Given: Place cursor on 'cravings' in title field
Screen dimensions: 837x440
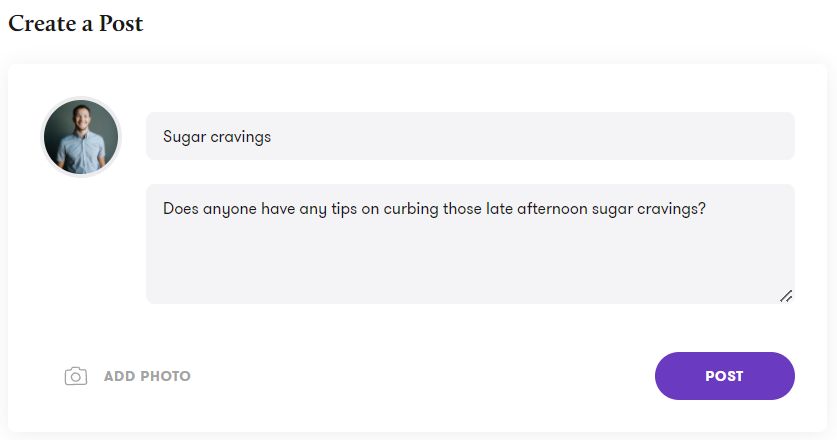Looking at the screenshot, I should coord(240,137).
